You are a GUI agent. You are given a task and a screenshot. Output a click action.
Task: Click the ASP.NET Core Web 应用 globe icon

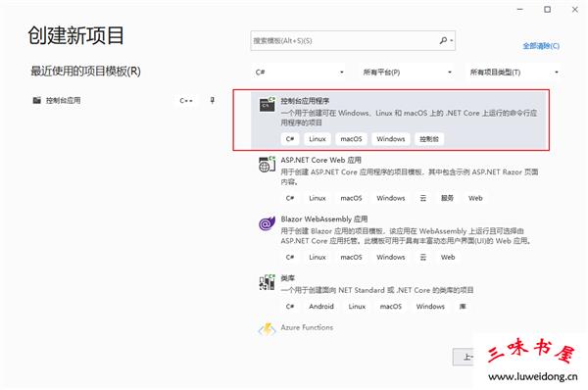[x=267, y=164]
